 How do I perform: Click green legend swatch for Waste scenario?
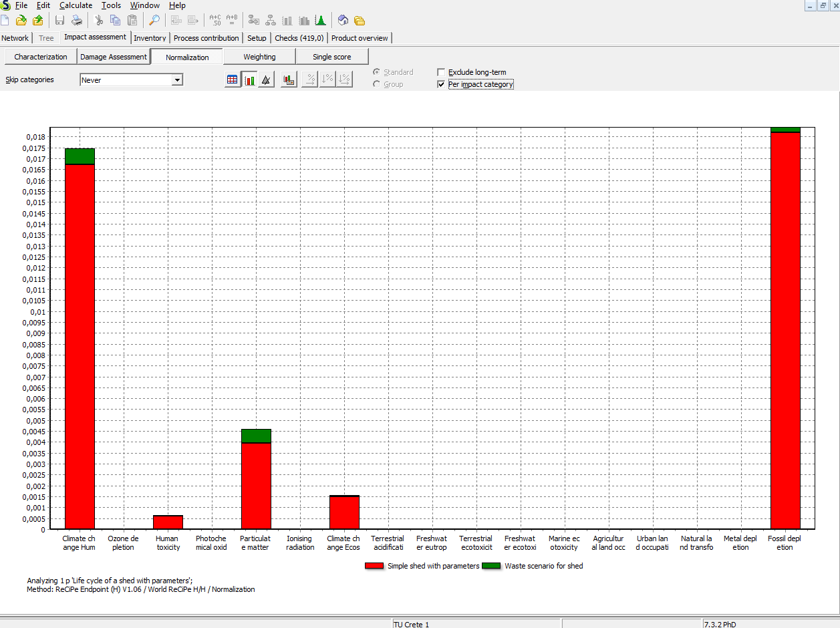pos(491,566)
